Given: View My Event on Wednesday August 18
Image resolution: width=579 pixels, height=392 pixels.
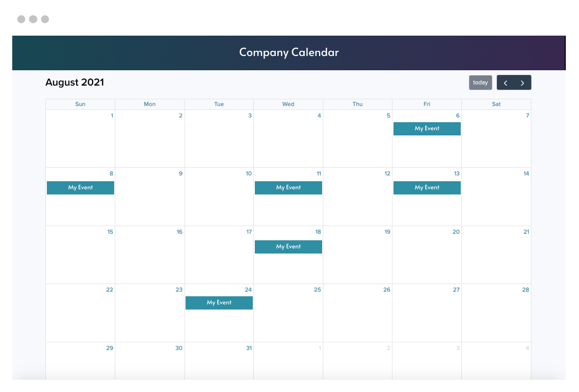Looking at the screenshot, I should tap(288, 247).
